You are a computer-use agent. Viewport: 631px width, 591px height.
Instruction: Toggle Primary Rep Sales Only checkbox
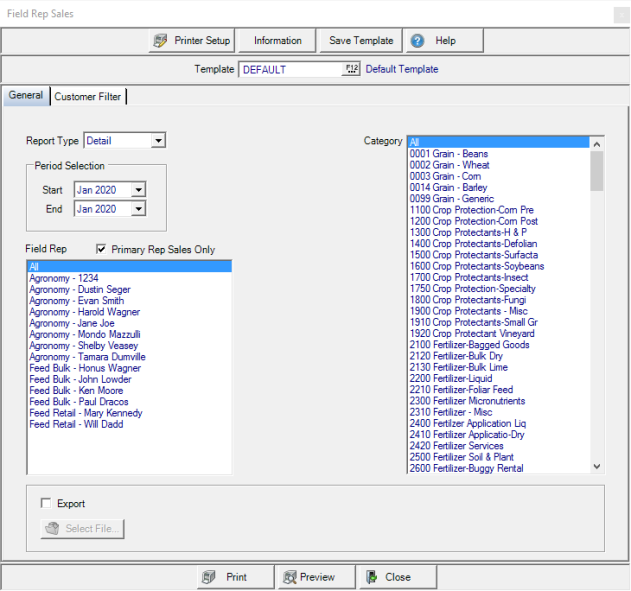coord(102,249)
